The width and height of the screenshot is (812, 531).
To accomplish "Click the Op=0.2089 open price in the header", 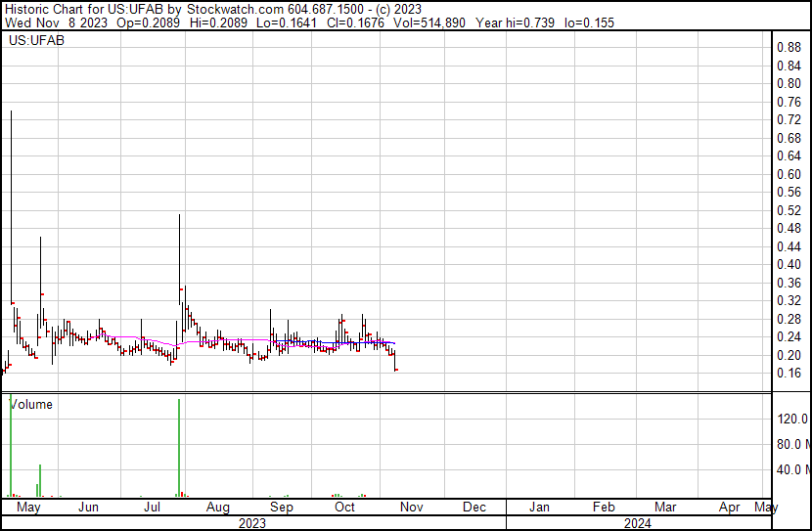I will (148, 22).
